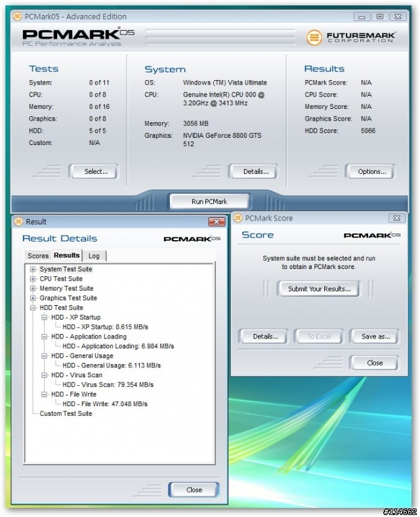Close the PCMark Score window via X
Screen dimensions: 420x517
click(397, 218)
